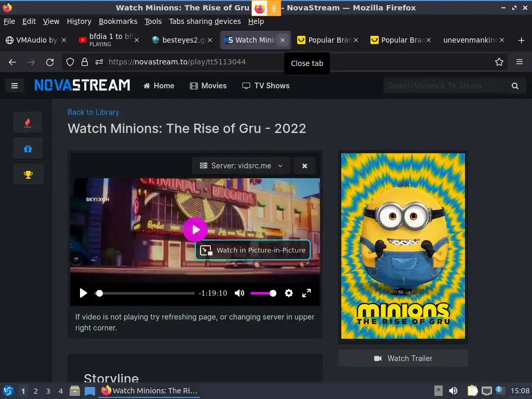Open the tracking protection shield icon
Image resolution: width=532 pixels, height=399 pixels.
pyautogui.click(x=70, y=62)
